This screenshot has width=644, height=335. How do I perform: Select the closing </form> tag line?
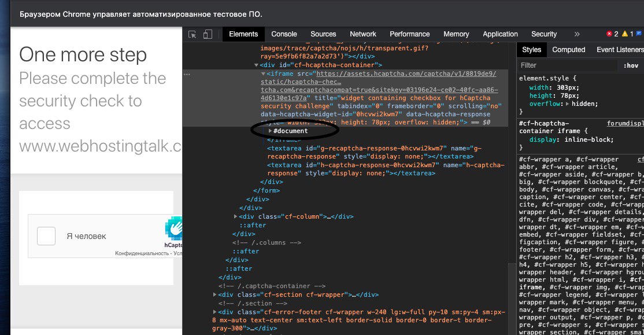(x=267, y=190)
